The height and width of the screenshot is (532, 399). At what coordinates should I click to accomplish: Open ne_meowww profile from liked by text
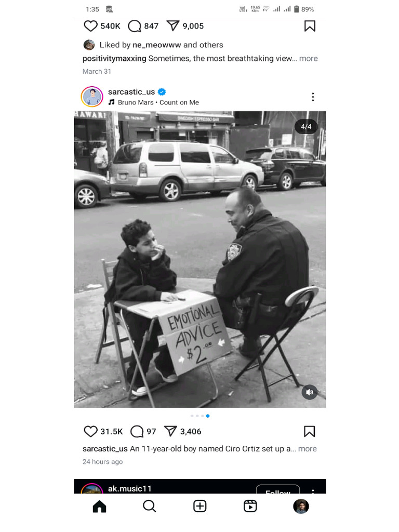coord(156,45)
